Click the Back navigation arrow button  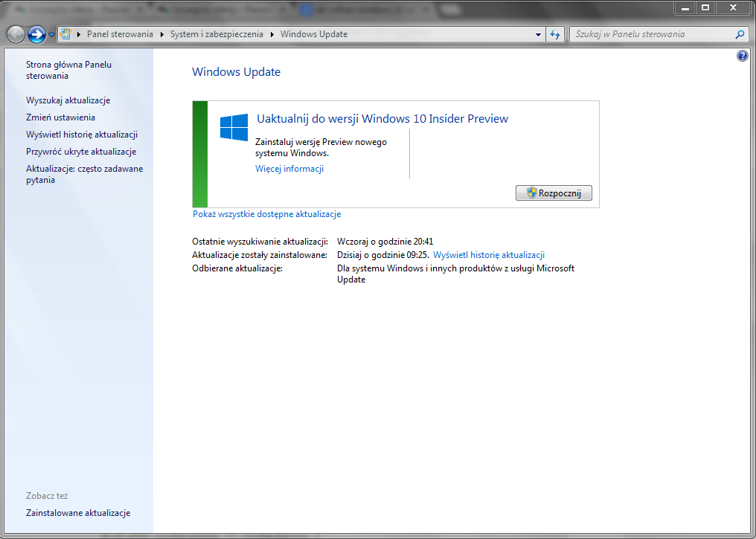click(16, 34)
